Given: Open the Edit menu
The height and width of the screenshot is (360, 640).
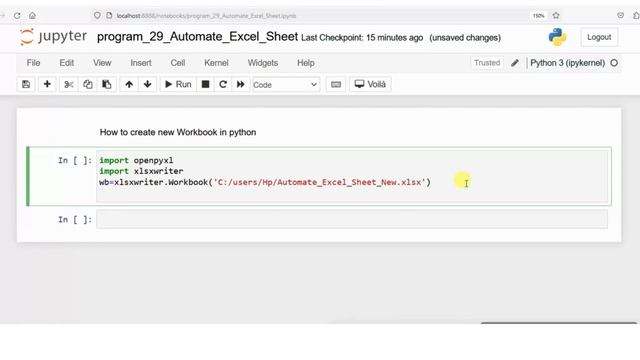Looking at the screenshot, I should point(67,63).
